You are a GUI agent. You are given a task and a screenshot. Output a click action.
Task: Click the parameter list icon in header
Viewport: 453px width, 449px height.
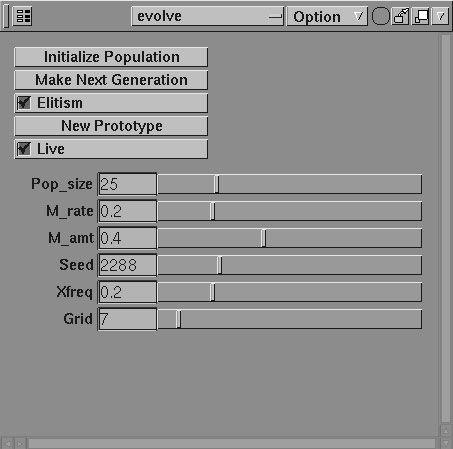[x=23, y=16]
